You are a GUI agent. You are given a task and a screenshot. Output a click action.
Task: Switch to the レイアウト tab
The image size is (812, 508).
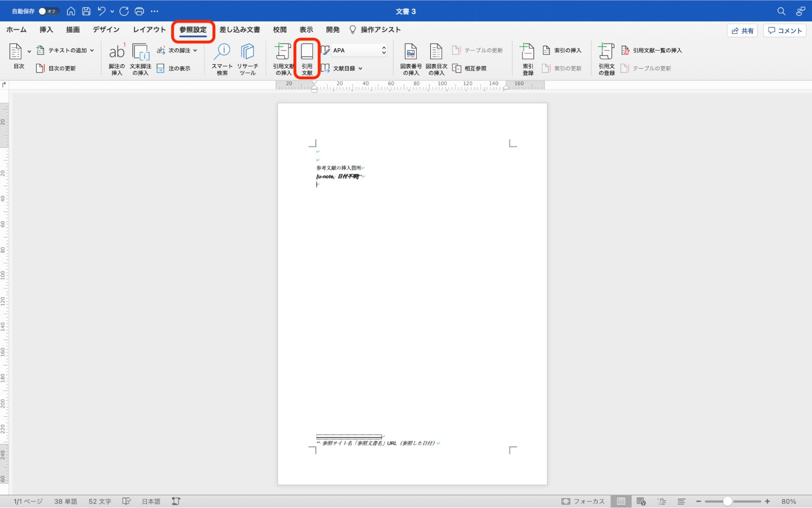coord(149,30)
